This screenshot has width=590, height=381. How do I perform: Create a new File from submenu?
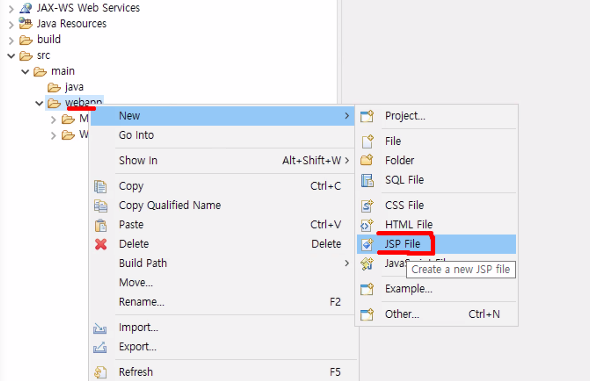[436, 141]
